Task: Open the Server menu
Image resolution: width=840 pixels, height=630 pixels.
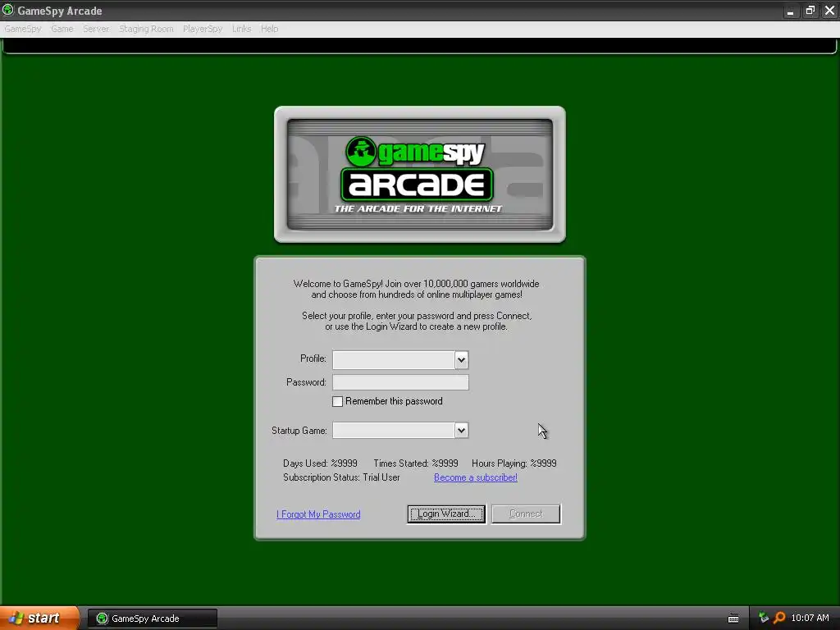Action: click(x=96, y=29)
